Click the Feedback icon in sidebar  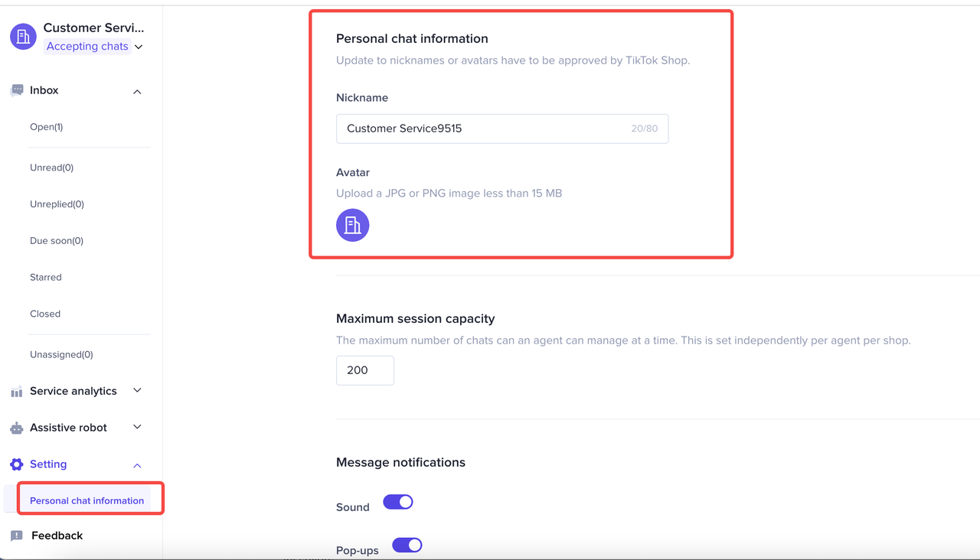pos(17,536)
